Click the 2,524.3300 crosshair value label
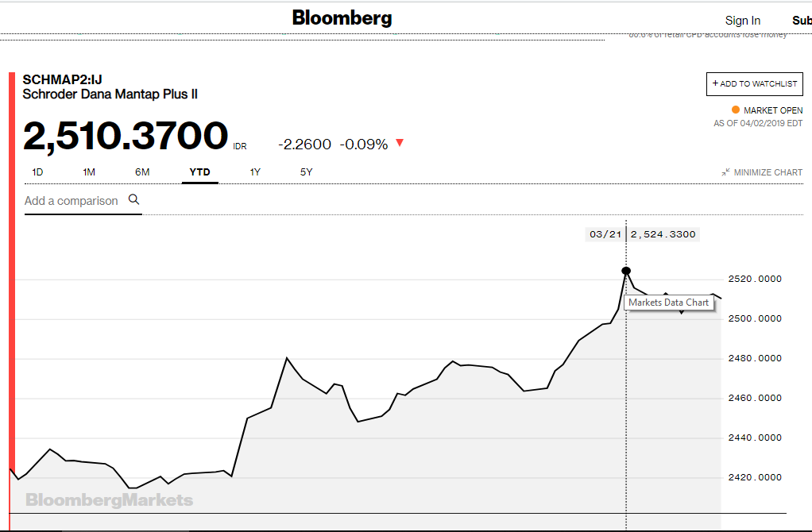The height and width of the screenshot is (532, 812). coord(663,234)
